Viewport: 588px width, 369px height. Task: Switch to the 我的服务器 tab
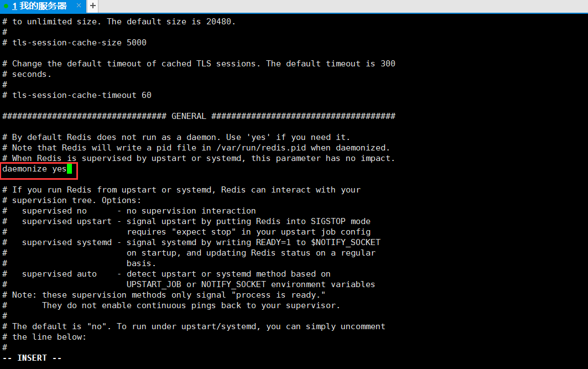(39, 6)
